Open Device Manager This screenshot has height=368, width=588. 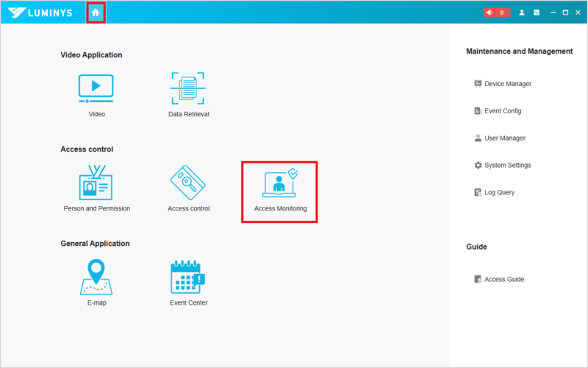click(x=503, y=84)
